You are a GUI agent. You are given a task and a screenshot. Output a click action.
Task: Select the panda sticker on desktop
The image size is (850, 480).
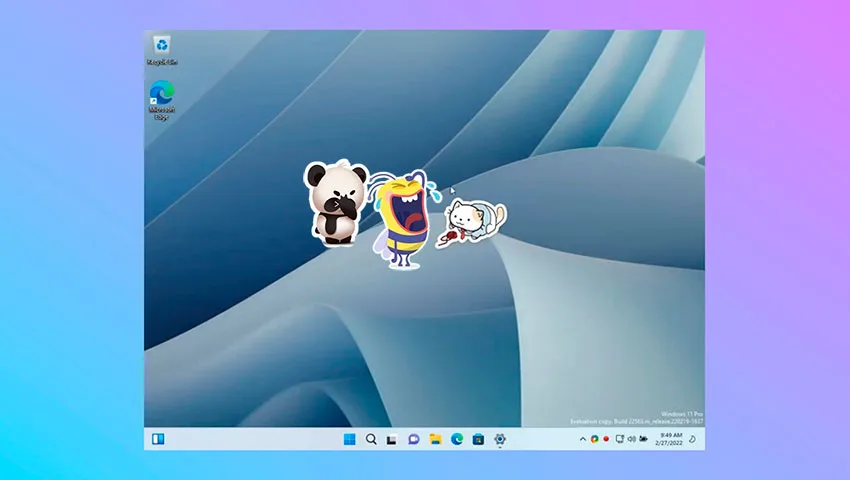pos(336,202)
